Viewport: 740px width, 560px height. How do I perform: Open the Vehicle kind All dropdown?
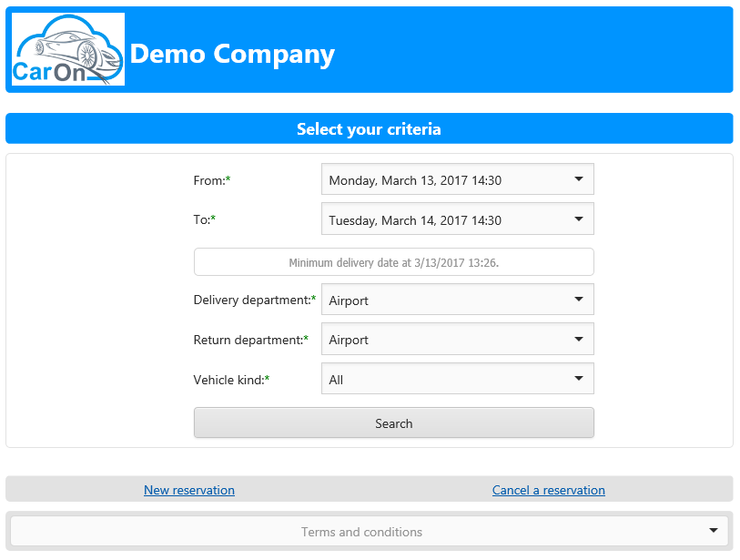tap(457, 378)
